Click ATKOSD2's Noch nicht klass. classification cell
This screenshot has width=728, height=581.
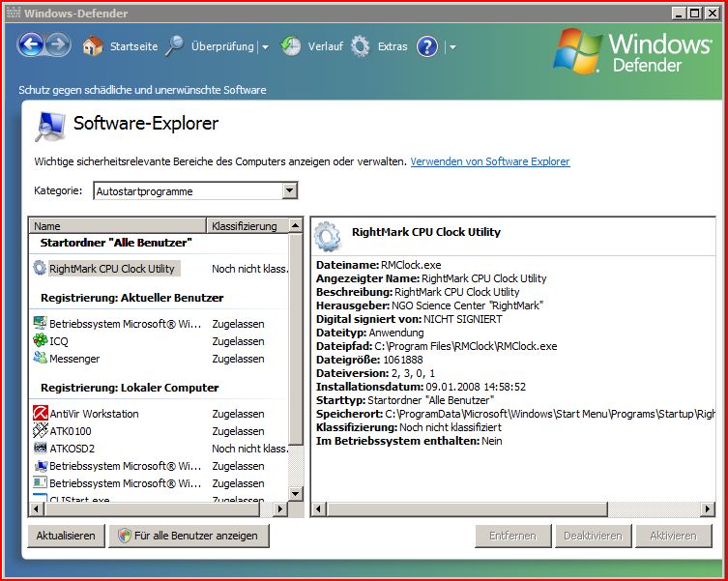249,449
